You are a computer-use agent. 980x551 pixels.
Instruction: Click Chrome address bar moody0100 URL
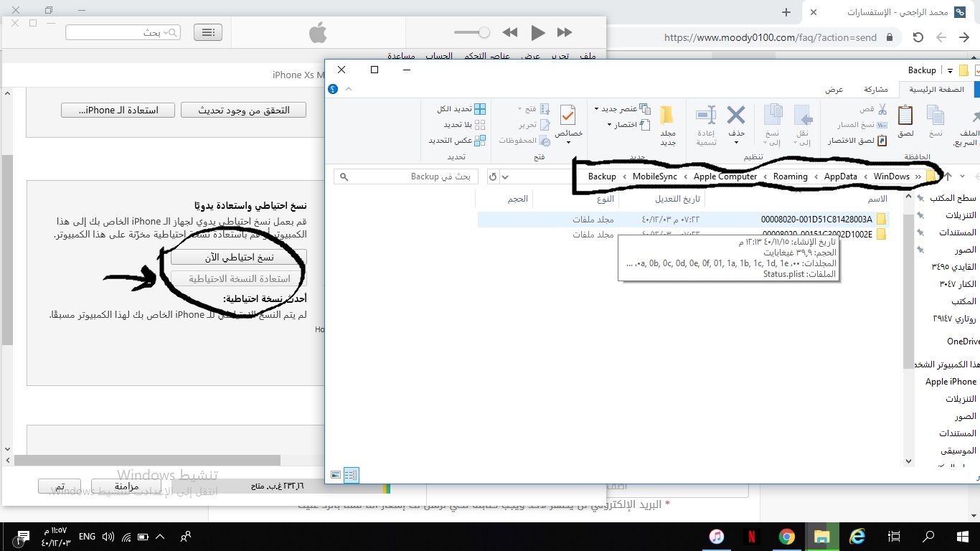tap(770, 37)
